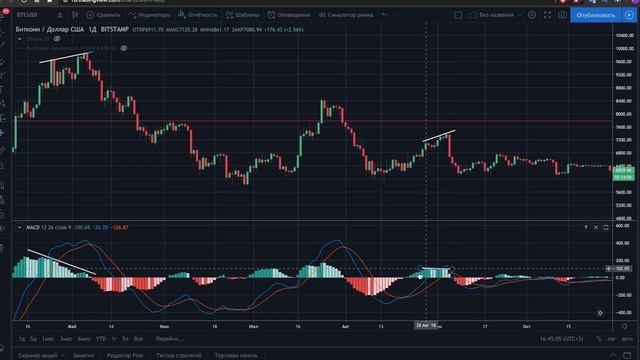This screenshot has height=360, width=640.
Task: Click the scroll-to-latest-bar icon in the MACD pane
Action: [600, 313]
